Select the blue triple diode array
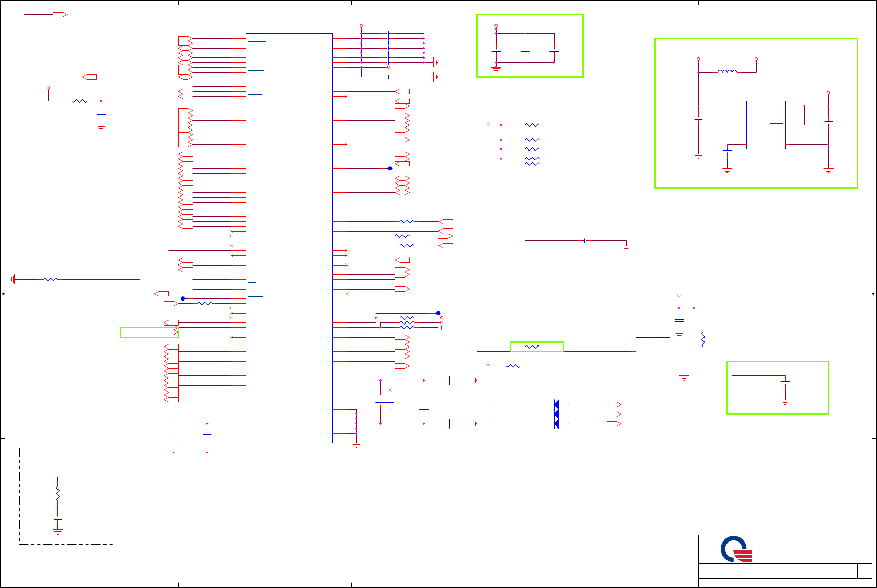877x588 pixels. tap(556, 414)
